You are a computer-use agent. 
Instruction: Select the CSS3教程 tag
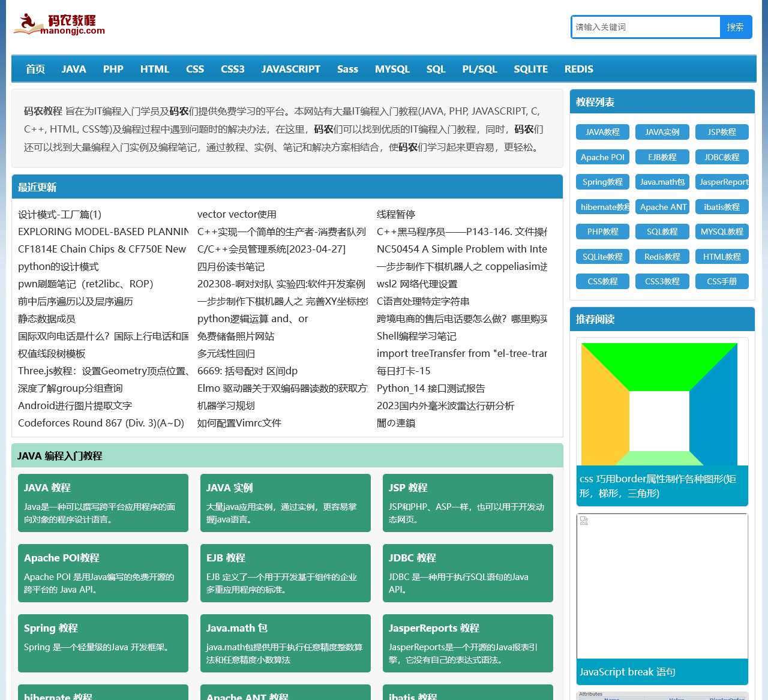pos(662,281)
